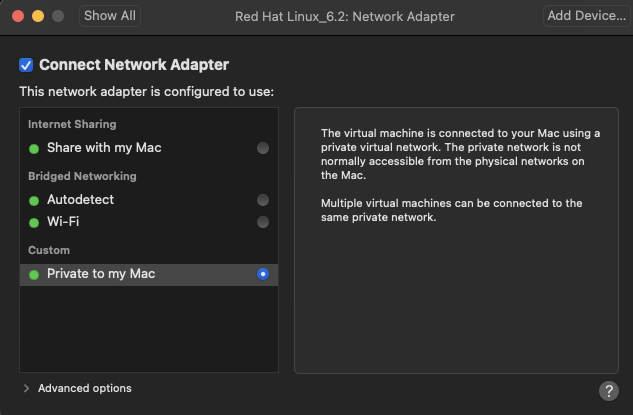Click the green status dot beside Private to my Mac
Image resolution: width=633 pixels, height=415 pixels.
[x=34, y=275]
